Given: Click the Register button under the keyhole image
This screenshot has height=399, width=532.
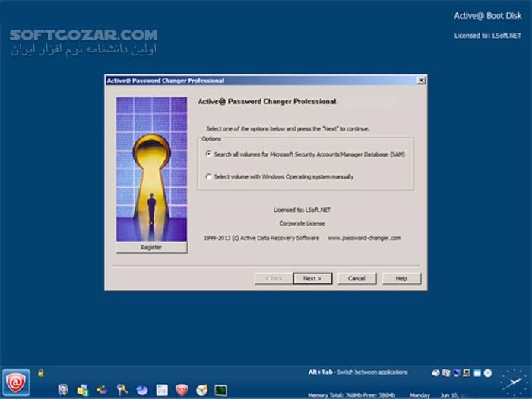Looking at the screenshot, I should (x=151, y=248).
